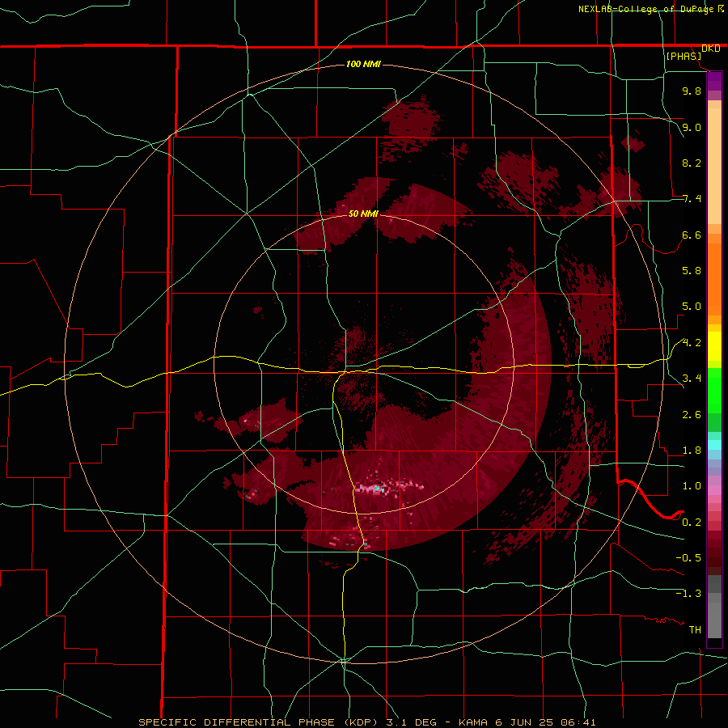The height and width of the screenshot is (728, 728).
Task: Click the 6.6 legend value
Action: point(692,235)
